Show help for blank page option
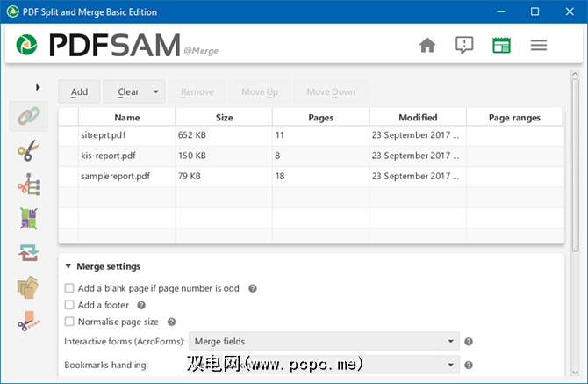 tap(253, 288)
